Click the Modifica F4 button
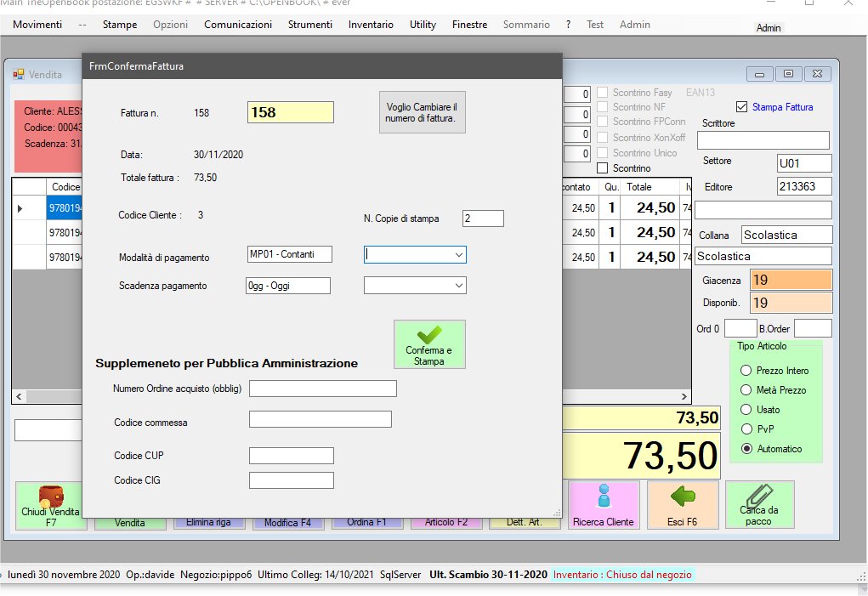868x596 pixels. tap(288, 523)
